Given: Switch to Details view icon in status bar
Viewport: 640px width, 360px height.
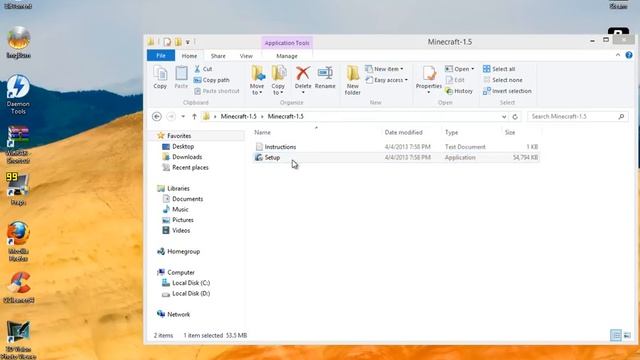Looking at the screenshot, I should [616, 336].
